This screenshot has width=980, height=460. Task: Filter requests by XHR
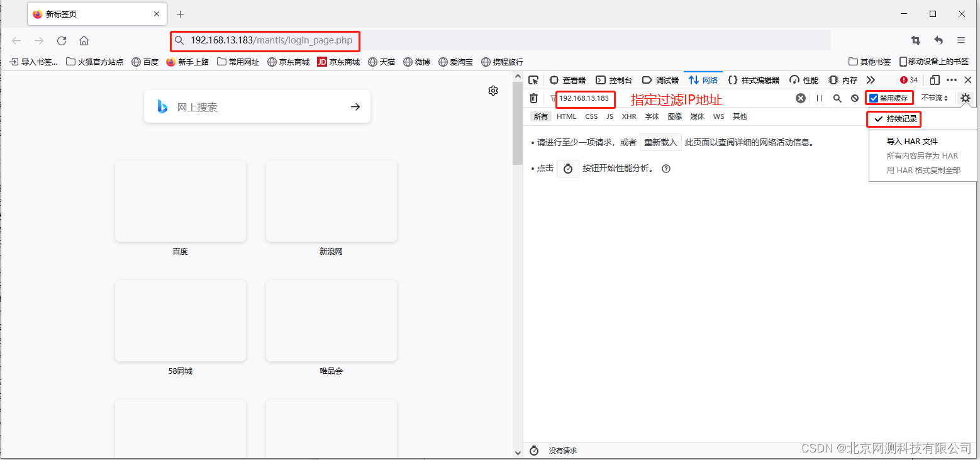point(629,116)
